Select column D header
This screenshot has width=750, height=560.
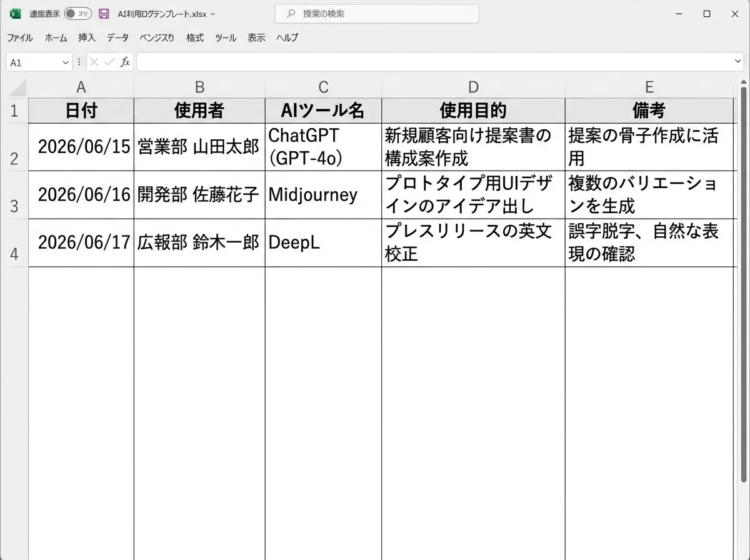click(473, 87)
